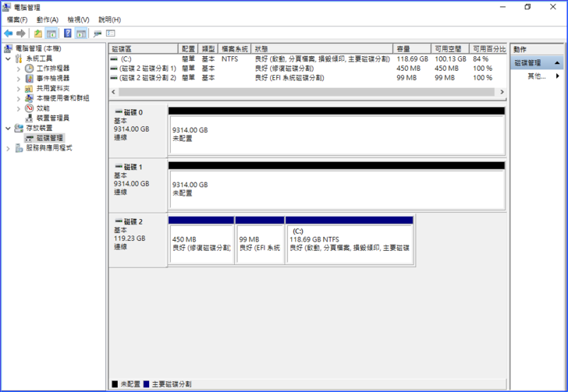Open the 動作(A) menu
The height and width of the screenshot is (392, 568).
[47, 19]
